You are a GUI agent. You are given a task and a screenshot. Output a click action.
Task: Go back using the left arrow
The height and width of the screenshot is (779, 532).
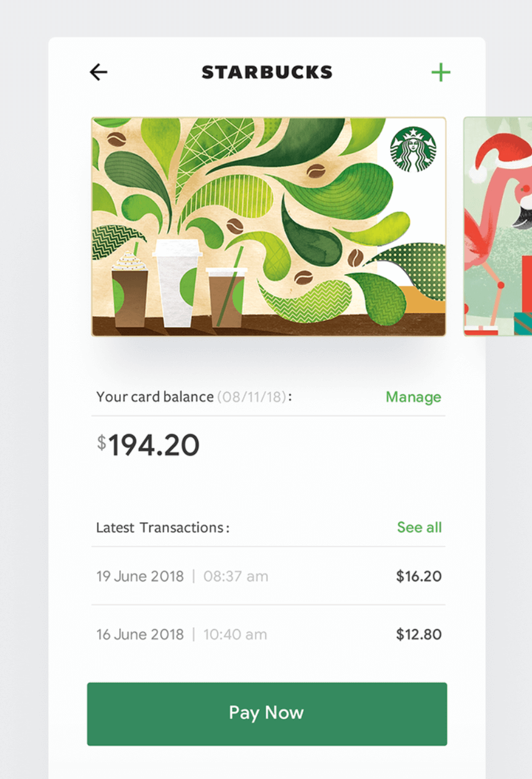pos(99,72)
